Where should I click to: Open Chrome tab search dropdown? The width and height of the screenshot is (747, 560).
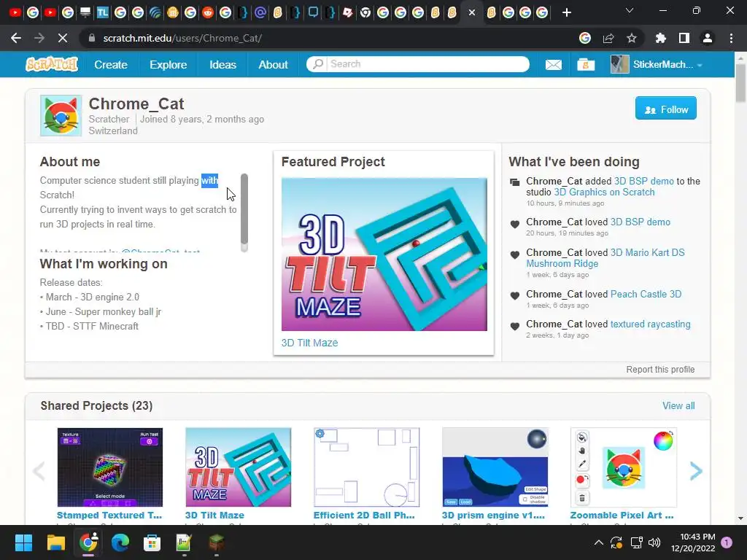pos(630,10)
